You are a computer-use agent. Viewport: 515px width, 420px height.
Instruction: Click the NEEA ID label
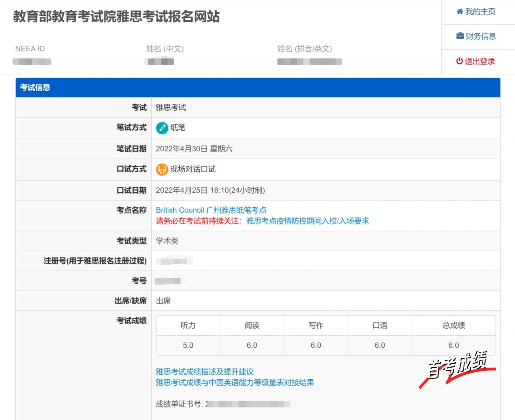click(30, 49)
